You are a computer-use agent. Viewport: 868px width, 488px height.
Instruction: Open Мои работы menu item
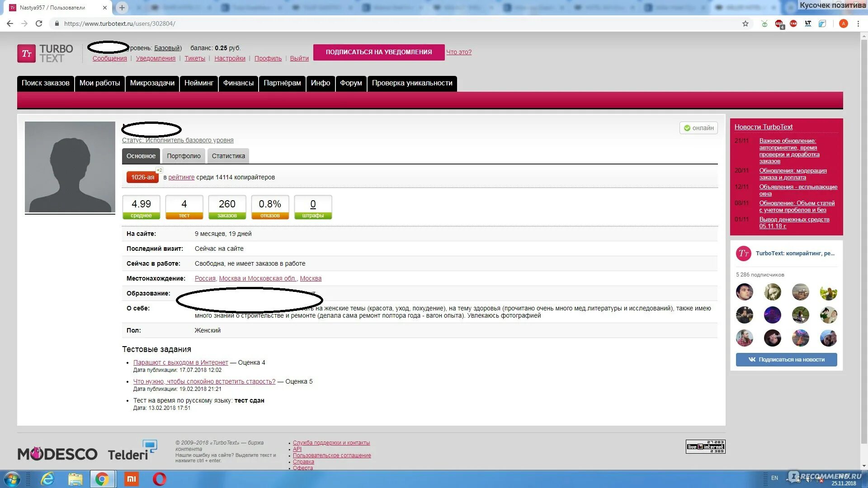click(99, 83)
